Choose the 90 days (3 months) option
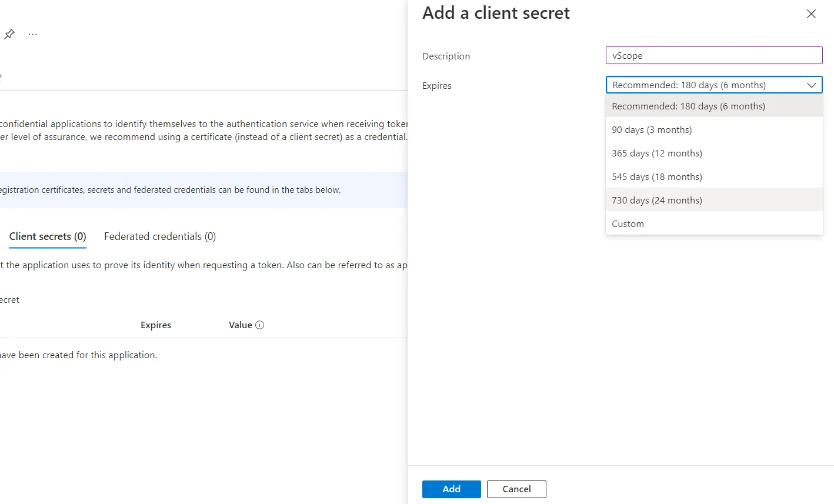Image resolution: width=834 pixels, height=504 pixels. click(x=714, y=129)
